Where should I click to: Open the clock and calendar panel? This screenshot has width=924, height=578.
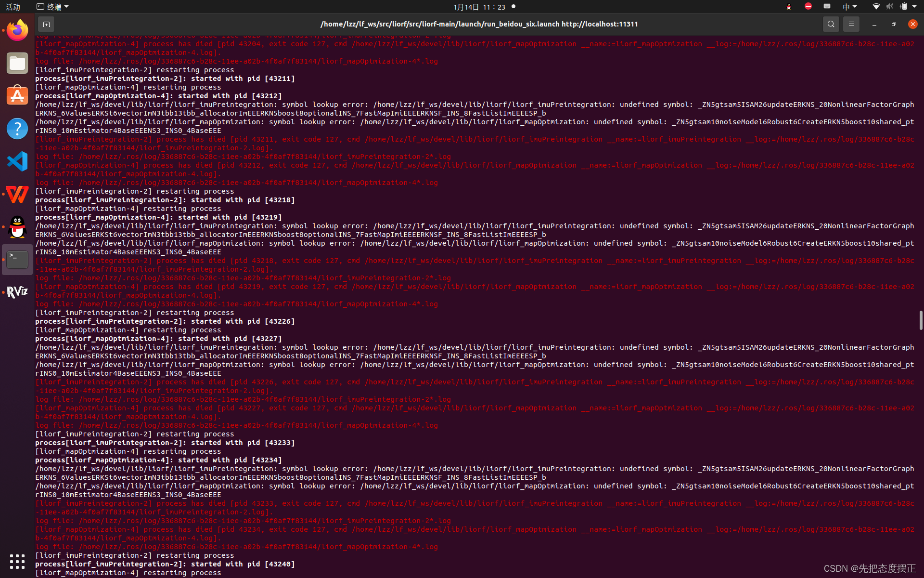pyautogui.click(x=479, y=7)
